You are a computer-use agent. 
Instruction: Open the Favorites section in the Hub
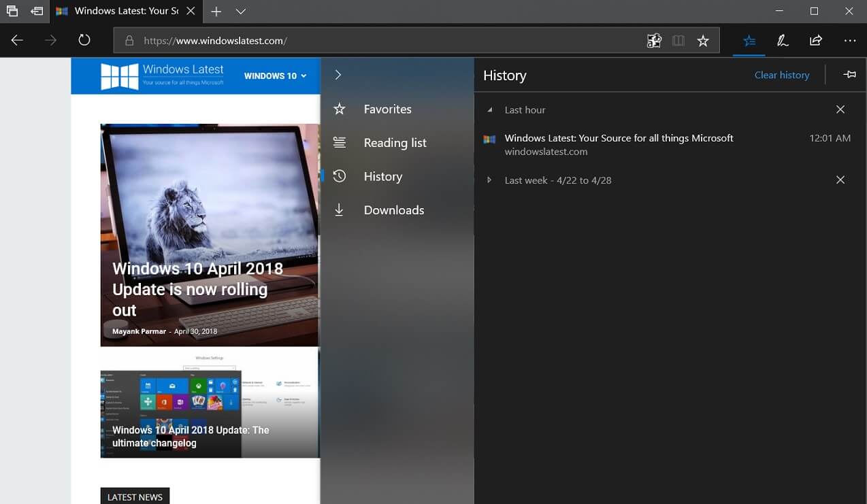click(397, 109)
